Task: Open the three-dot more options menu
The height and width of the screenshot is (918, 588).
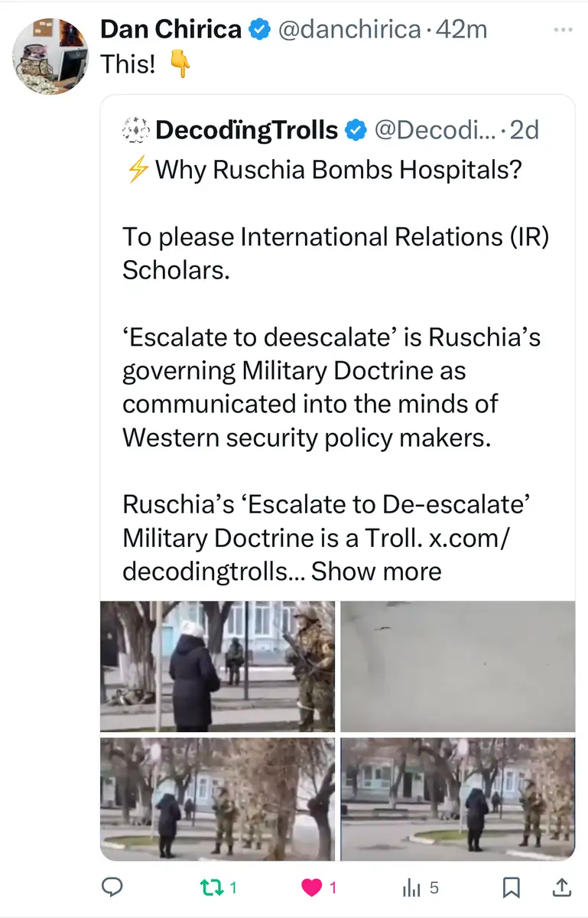Action: click(x=562, y=30)
